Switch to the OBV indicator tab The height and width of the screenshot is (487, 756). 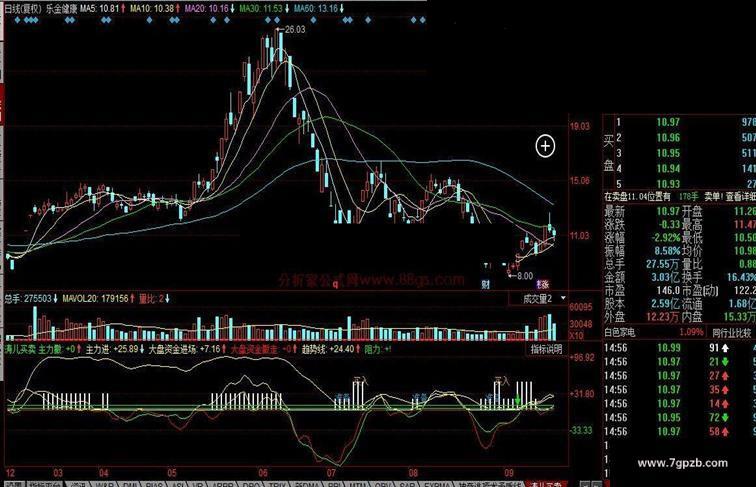[383, 484]
